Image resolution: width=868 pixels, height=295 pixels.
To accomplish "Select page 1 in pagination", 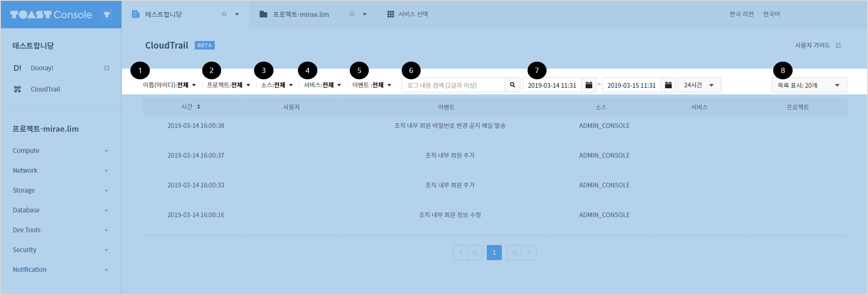I will tap(494, 252).
